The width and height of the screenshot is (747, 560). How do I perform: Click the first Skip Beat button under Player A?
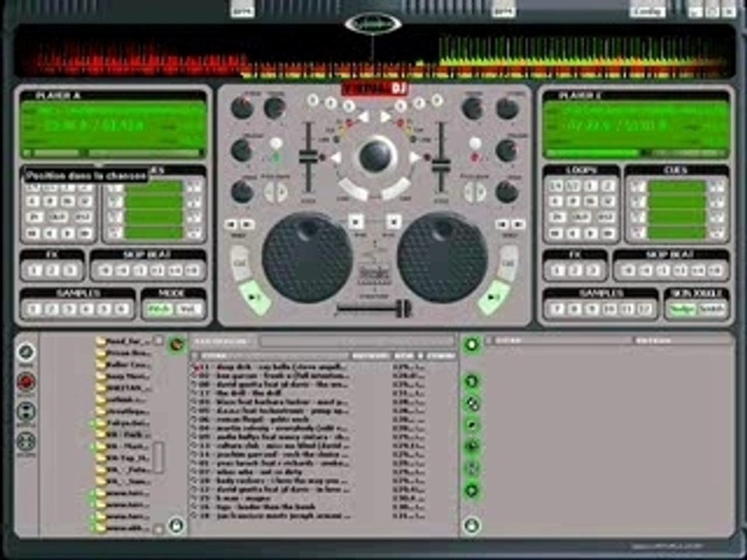pyautogui.click(x=105, y=271)
